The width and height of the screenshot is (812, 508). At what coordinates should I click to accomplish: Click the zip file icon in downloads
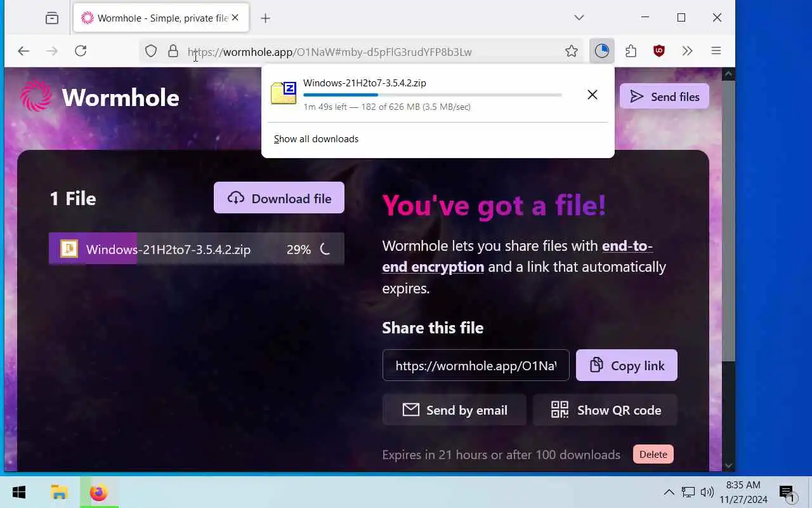tap(284, 93)
